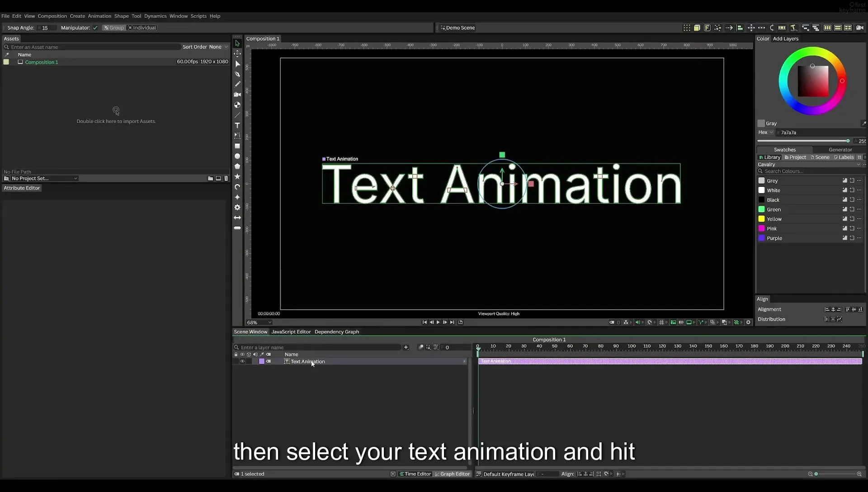Screen dimensions: 868x492
Task: Toggle viewport grid icon
Action: (661, 322)
